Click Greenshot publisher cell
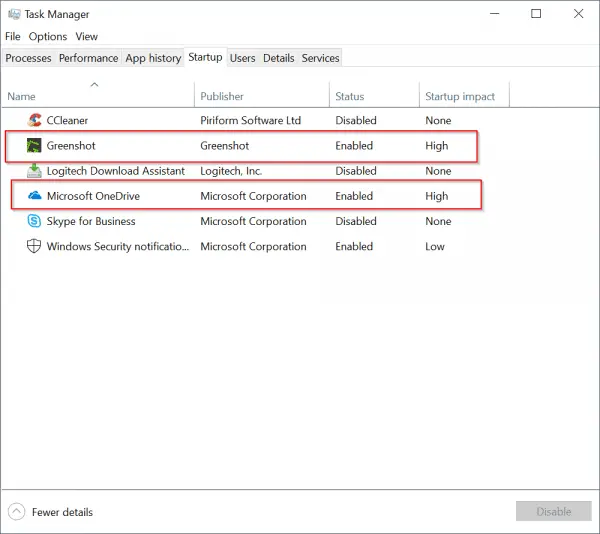The image size is (600, 534). 225,145
